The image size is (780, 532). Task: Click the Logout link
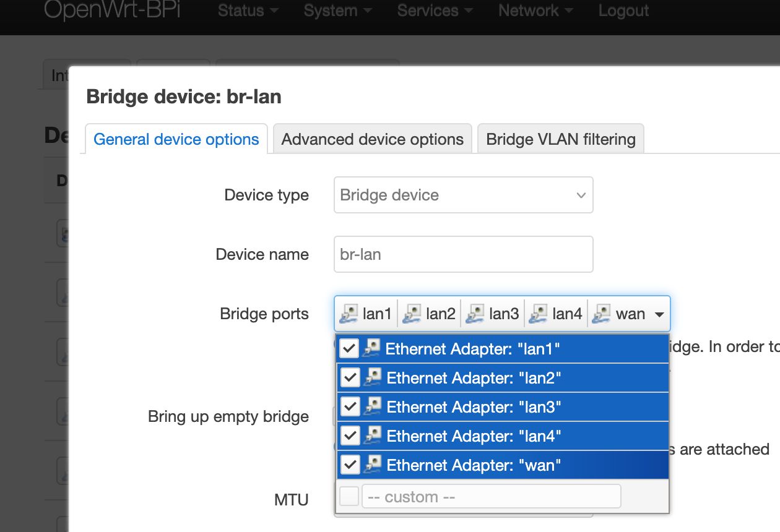tap(623, 11)
